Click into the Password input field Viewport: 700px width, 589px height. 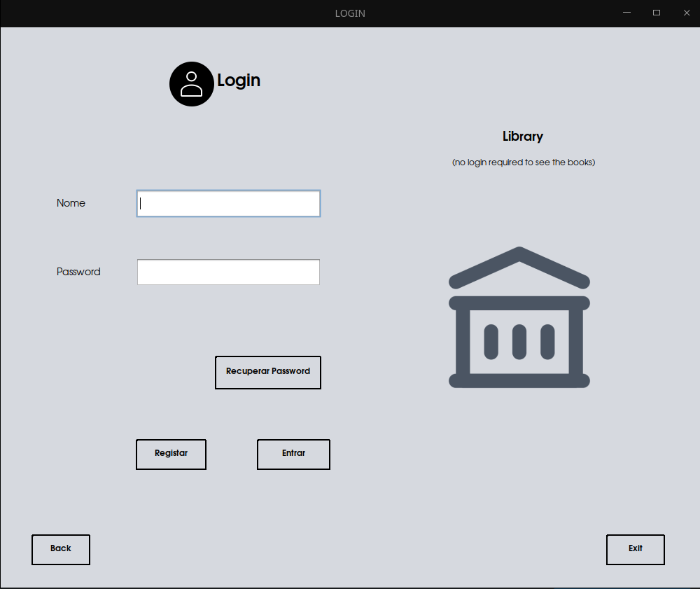click(228, 272)
